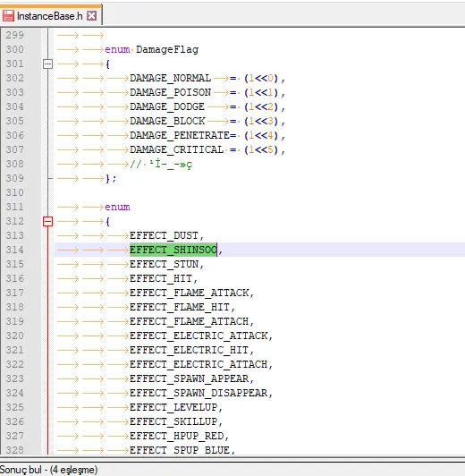465x476 pixels.
Task: Click line number 300 in the gutter
Action: click(14, 49)
